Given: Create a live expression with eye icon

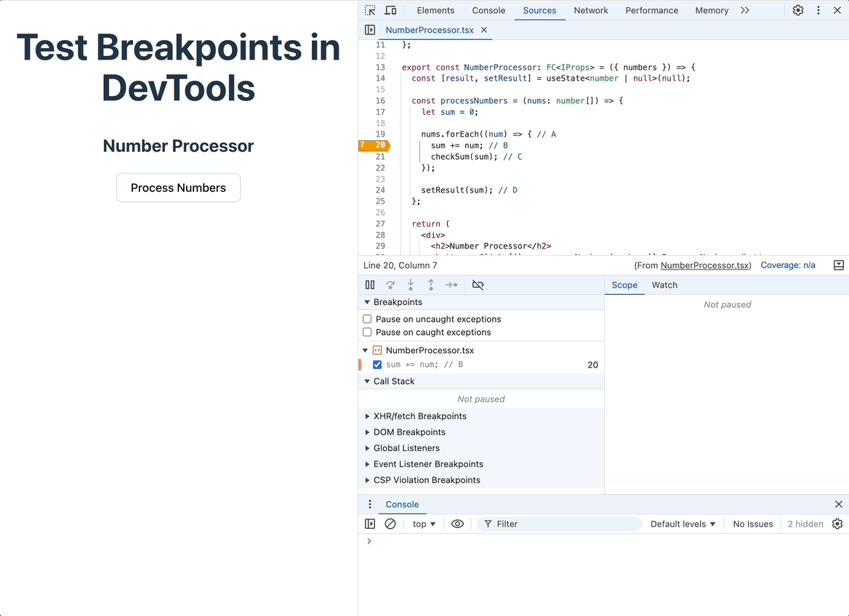Looking at the screenshot, I should [x=457, y=524].
